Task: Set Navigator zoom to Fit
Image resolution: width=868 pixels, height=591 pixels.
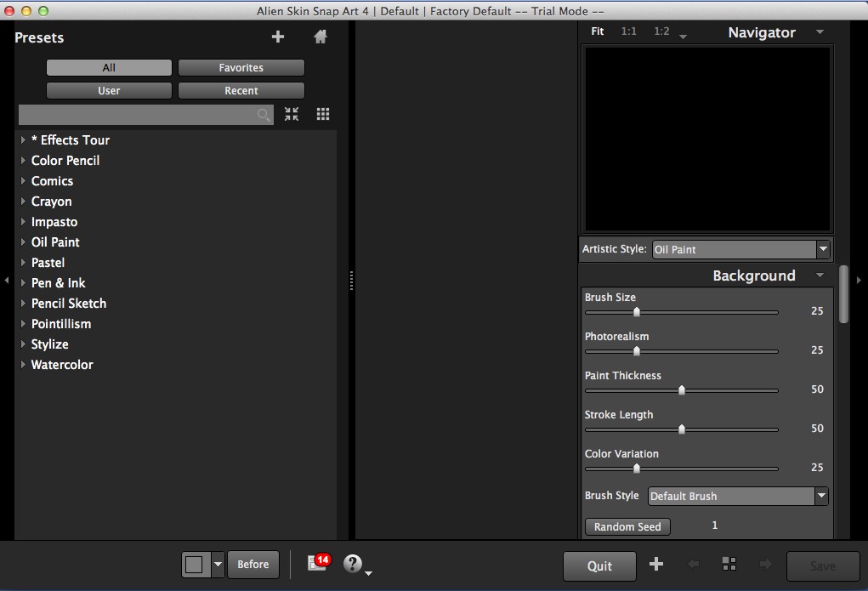Action: tap(598, 31)
